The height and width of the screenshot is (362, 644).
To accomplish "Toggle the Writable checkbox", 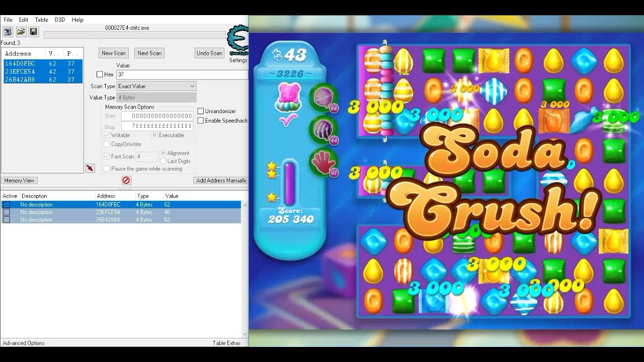I will pos(107,135).
